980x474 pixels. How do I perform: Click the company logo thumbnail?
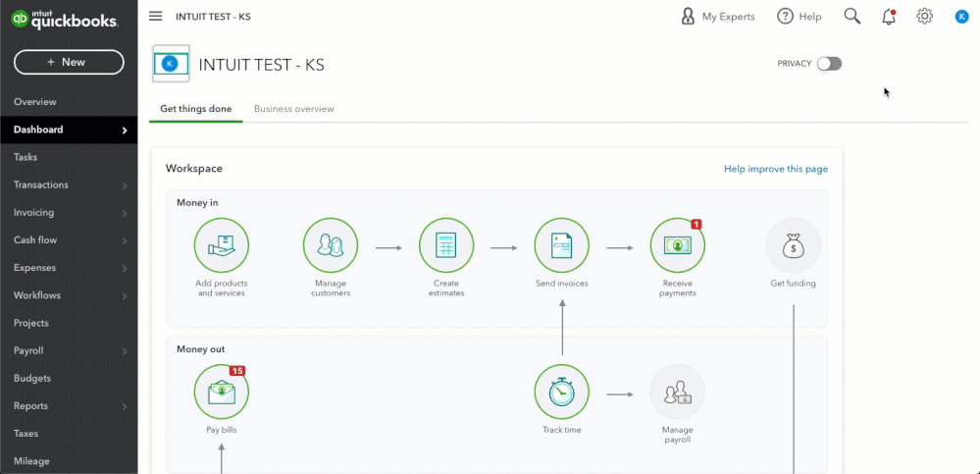tap(171, 64)
